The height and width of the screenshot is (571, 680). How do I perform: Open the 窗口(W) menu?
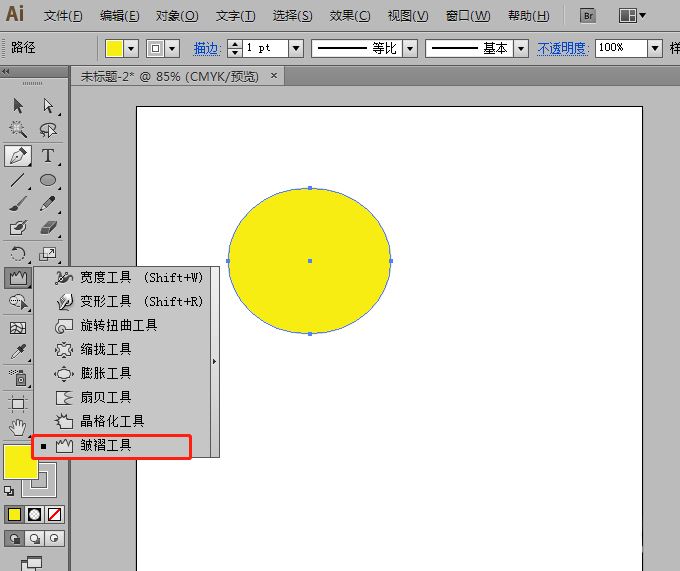click(468, 16)
